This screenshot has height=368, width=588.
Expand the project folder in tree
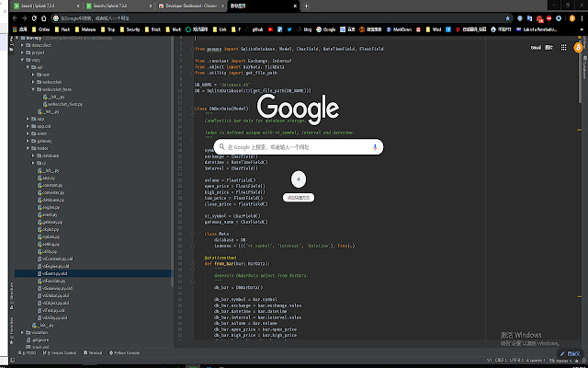[22, 52]
